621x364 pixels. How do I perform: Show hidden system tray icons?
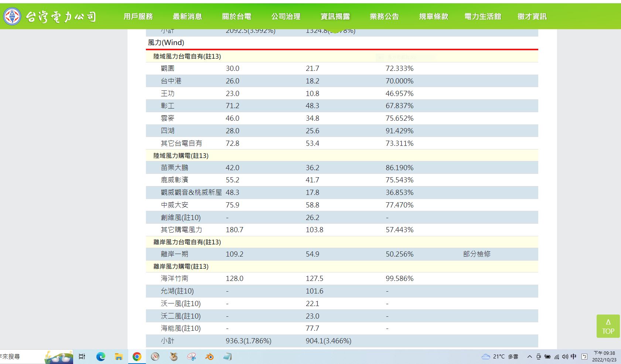click(529, 357)
